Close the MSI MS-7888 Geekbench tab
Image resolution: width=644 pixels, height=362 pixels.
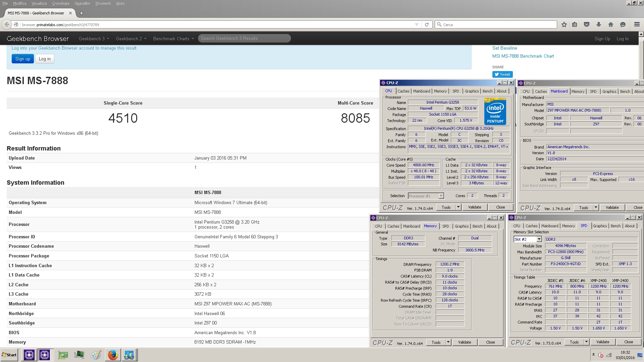coord(70,13)
